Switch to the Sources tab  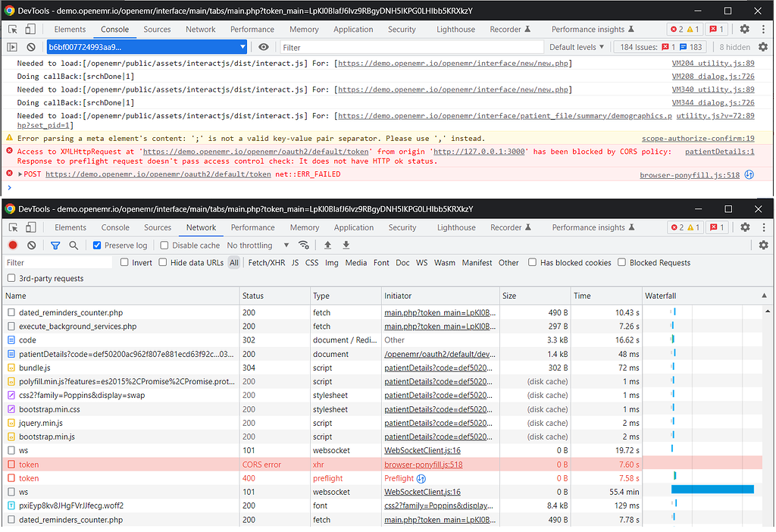[x=157, y=30]
